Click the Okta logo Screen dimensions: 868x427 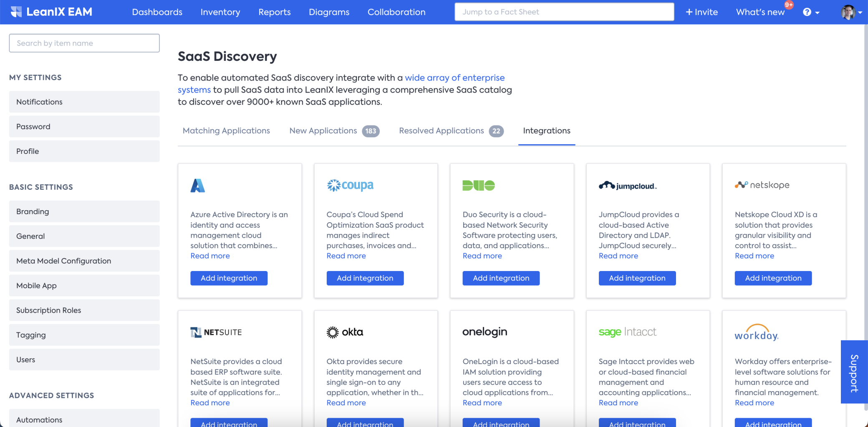pos(345,332)
